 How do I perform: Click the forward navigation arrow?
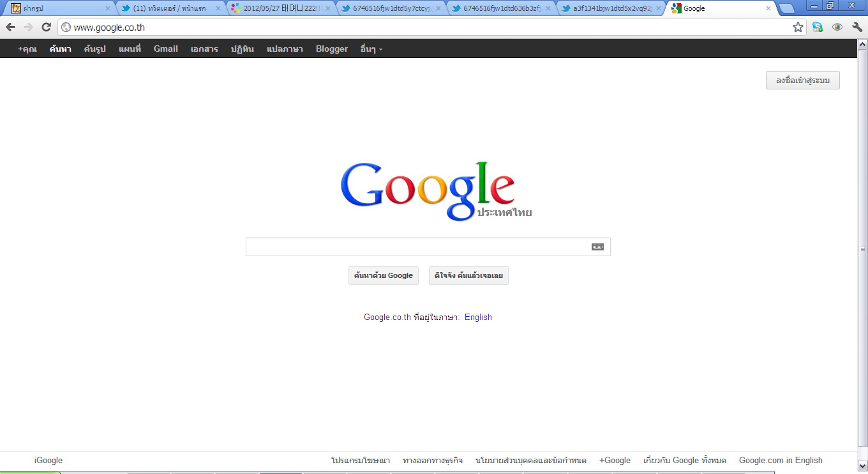coord(28,27)
